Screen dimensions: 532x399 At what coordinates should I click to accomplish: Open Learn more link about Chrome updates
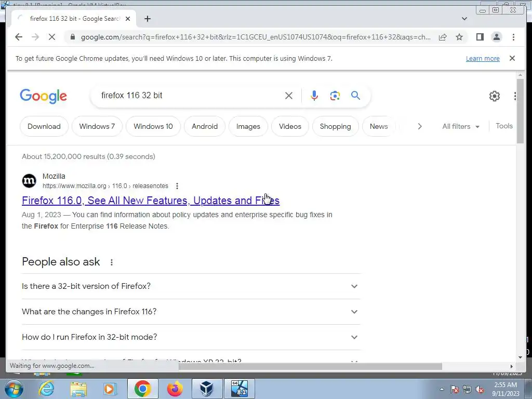pyautogui.click(x=483, y=58)
